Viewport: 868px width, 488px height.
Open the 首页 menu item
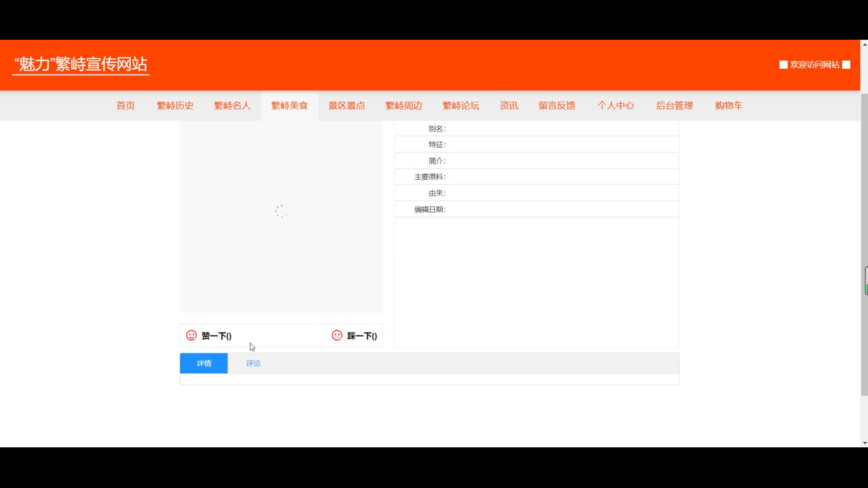tap(126, 105)
